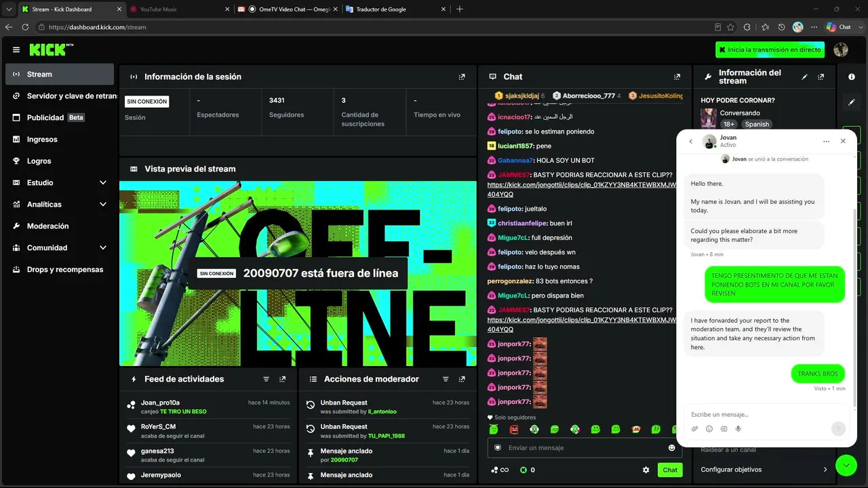The image size is (868, 488).
Task: Open chat settings gear icon
Action: pyautogui.click(x=646, y=470)
